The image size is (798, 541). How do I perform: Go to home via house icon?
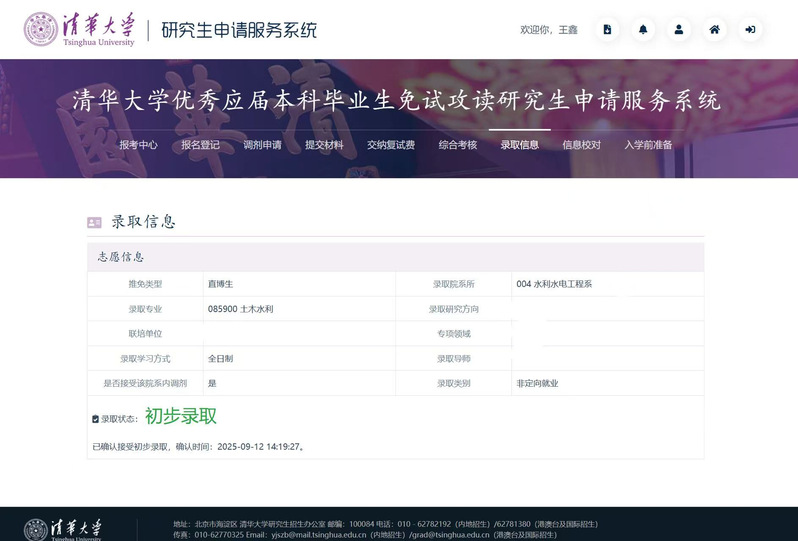tap(714, 30)
